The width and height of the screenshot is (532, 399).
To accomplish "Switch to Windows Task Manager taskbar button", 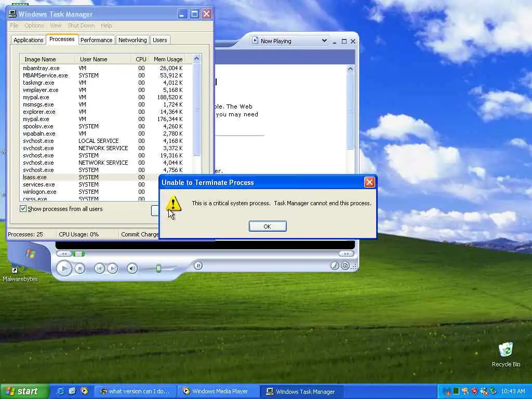I will [x=302, y=392].
